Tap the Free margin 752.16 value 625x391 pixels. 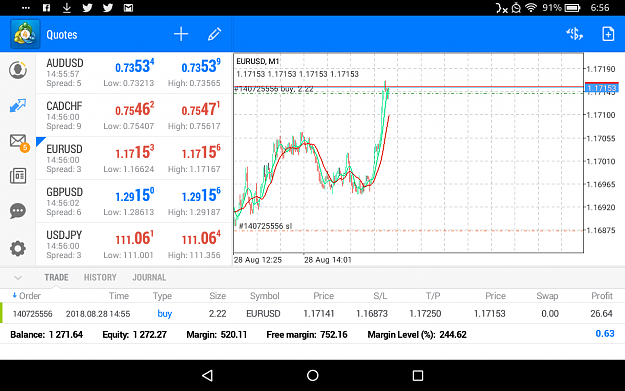tap(307, 334)
